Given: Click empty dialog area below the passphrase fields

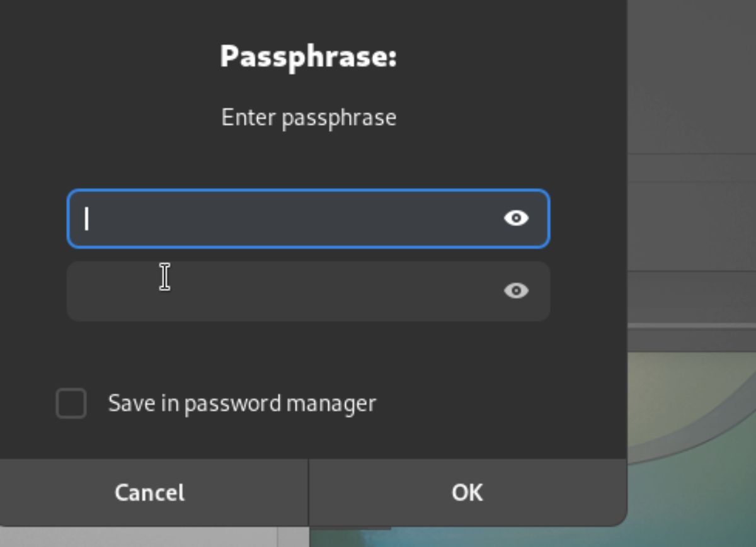Looking at the screenshot, I should tap(309, 352).
